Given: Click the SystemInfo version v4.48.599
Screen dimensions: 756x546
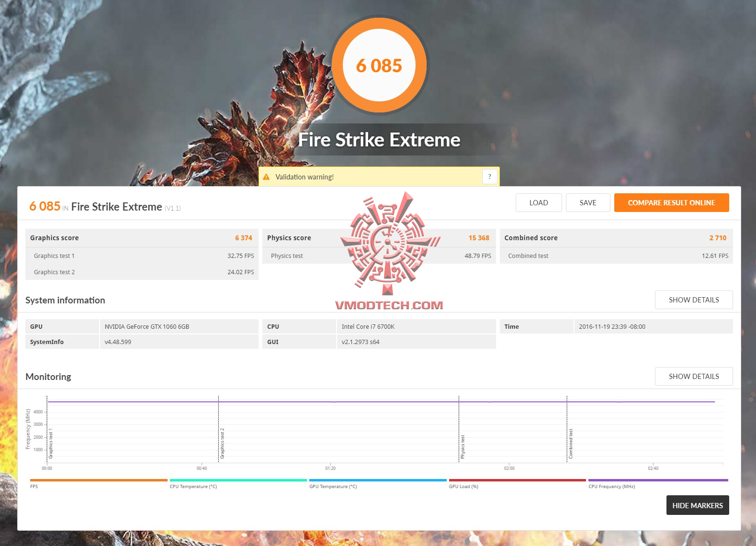Looking at the screenshot, I should tap(118, 342).
